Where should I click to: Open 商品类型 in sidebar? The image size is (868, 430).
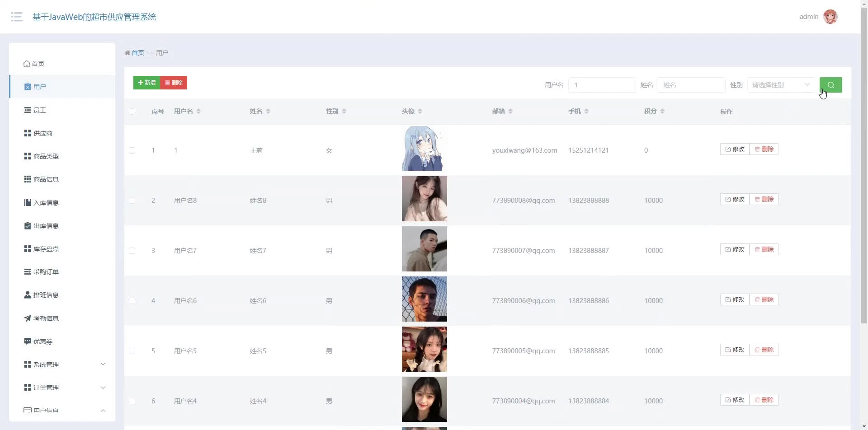tap(62, 156)
